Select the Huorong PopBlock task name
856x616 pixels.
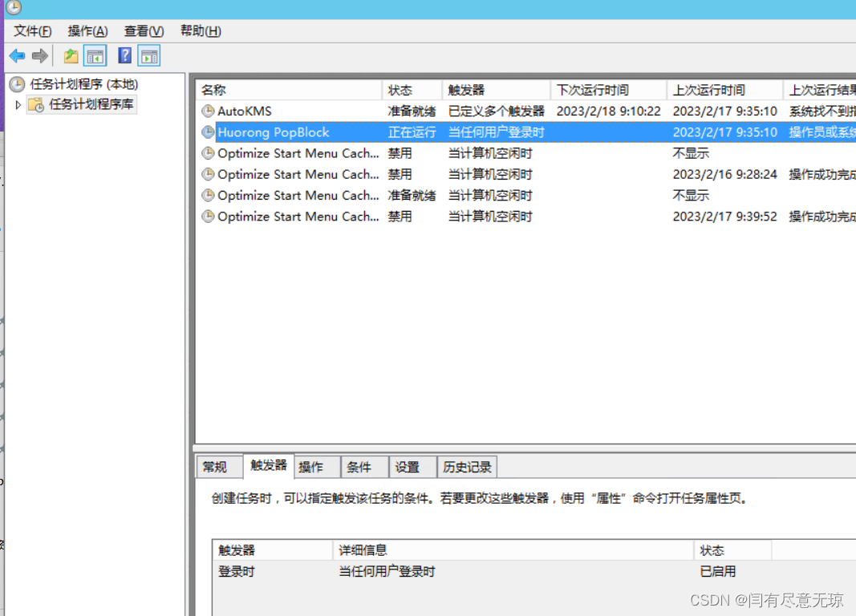(274, 132)
